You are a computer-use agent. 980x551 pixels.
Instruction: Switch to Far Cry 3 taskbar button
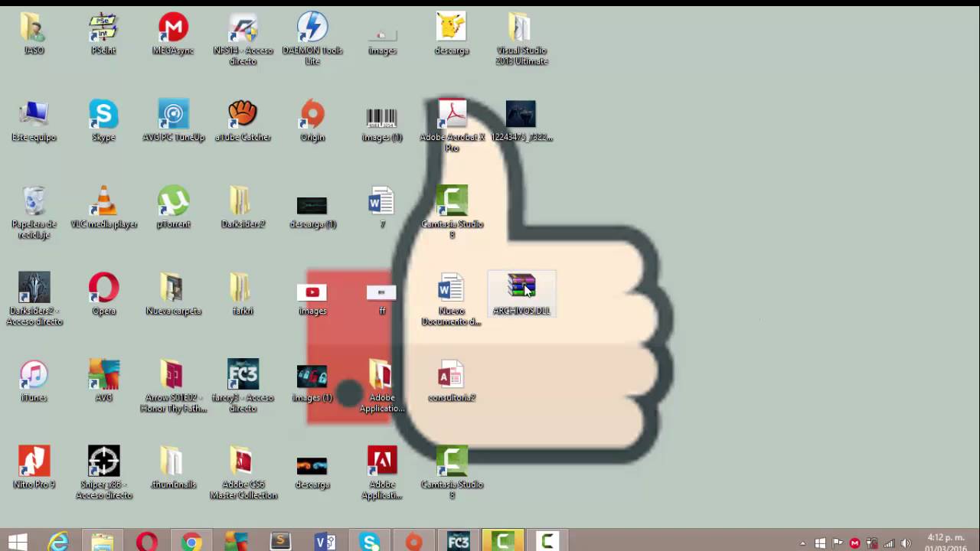pyautogui.click(x=458, y=542)
